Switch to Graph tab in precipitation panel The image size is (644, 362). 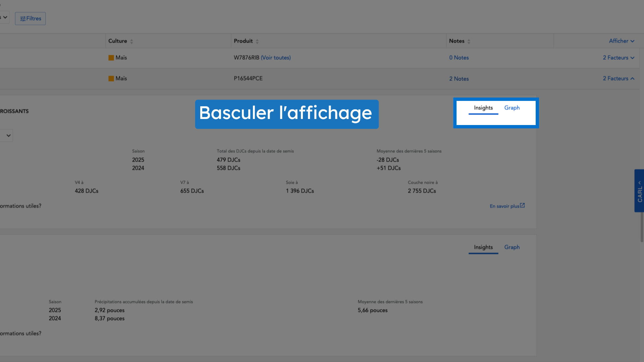(x=512, y=247)
